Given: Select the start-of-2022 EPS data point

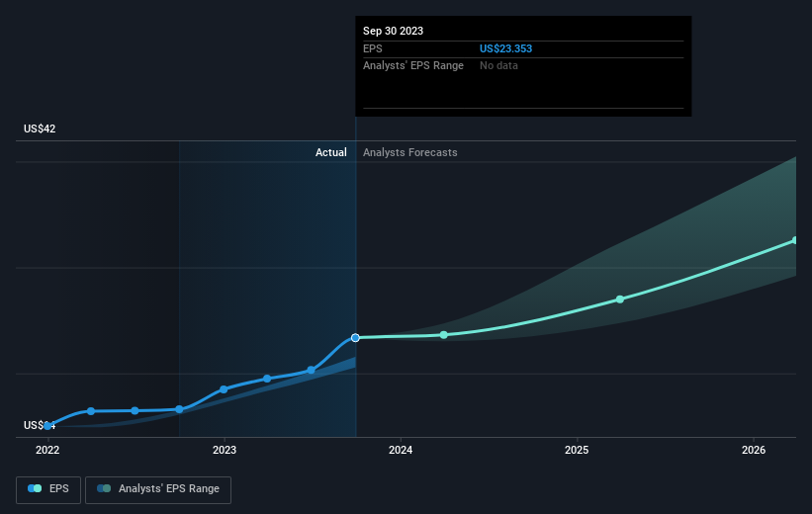Looking at the screenshot, I should click(47, 426).
